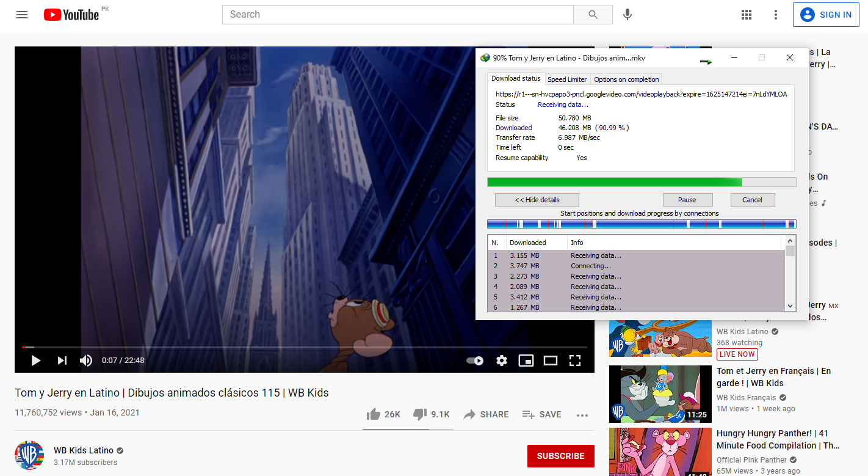The height and width of the screenshot is (476, 868).
Task: Click the LIVE NOW badge
Action: coord(737,354)
